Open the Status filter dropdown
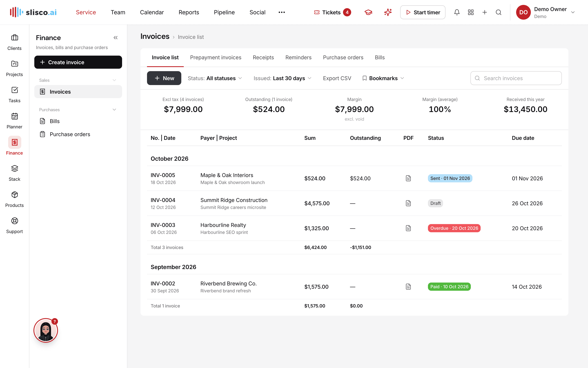The width and height of the screenshot is (588, 368). point(215,78)
